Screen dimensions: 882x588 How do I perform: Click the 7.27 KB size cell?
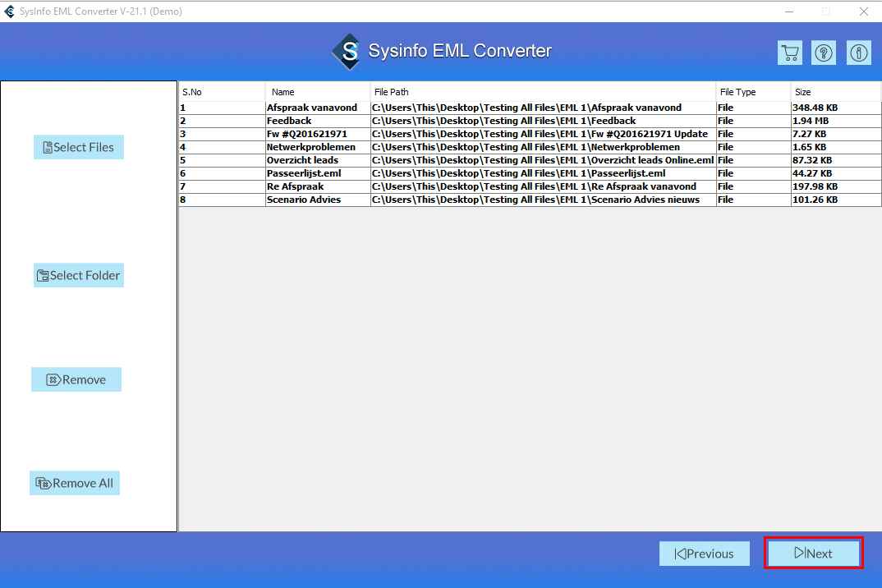pyautogui.click(x=836, y=134)
